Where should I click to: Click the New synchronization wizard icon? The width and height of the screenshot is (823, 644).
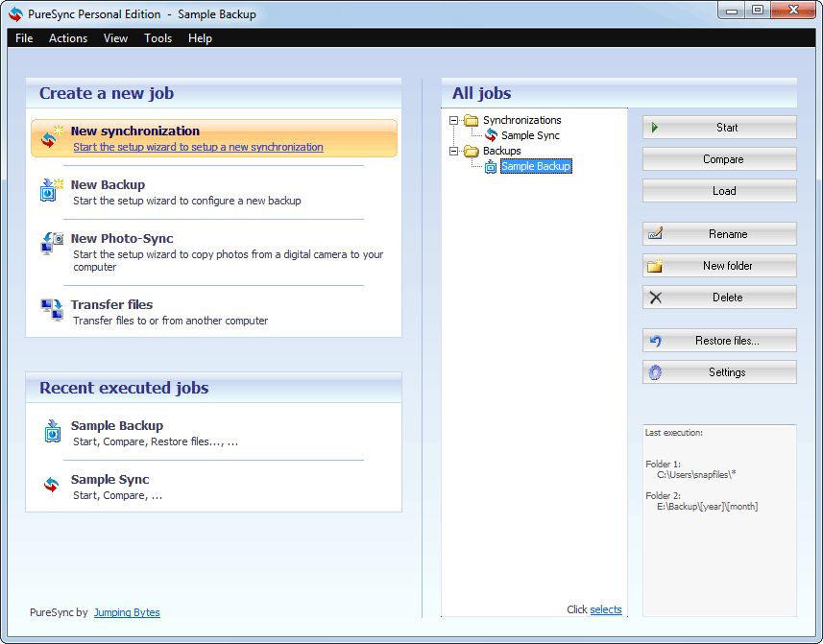(51, 138)
